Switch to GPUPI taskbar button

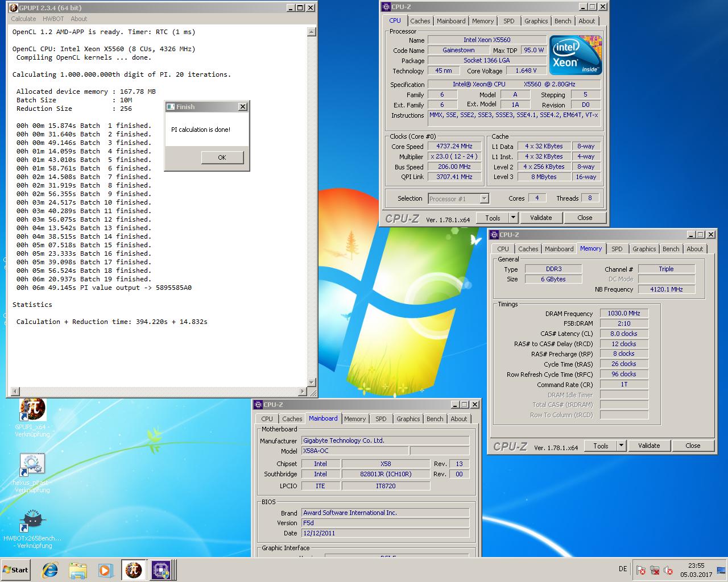click(x=133, y=570)
